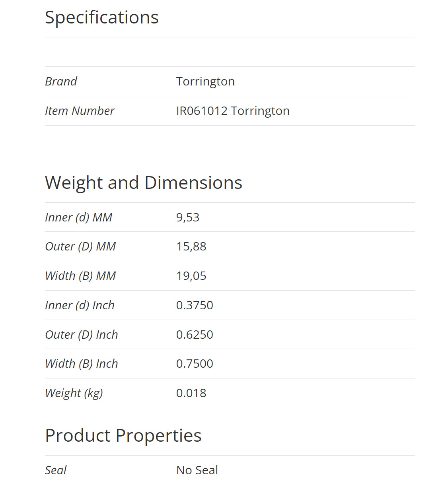Select the 0.3750 value
The width and height of the screenshot is (448, 487).
pyautogui.click(x=195, y=305)
